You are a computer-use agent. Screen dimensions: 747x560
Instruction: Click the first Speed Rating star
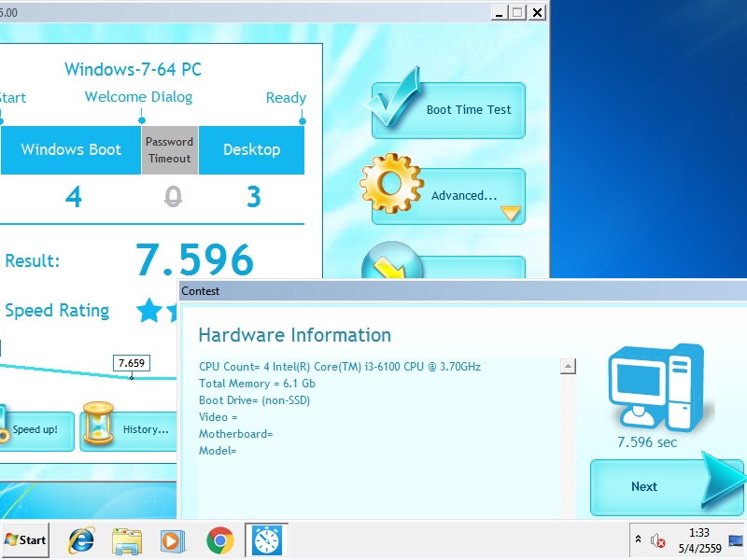pyautogui.click(x=149, y=311)
